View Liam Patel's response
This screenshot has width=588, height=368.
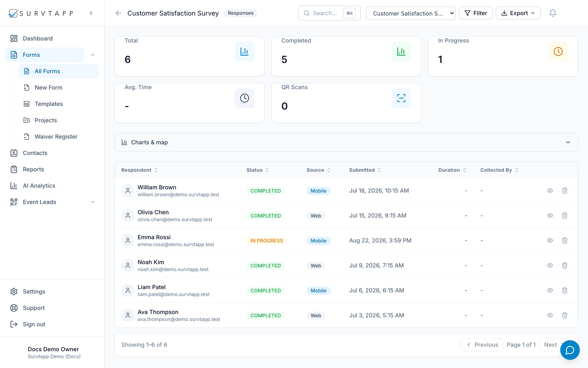(x=550, y=290)
